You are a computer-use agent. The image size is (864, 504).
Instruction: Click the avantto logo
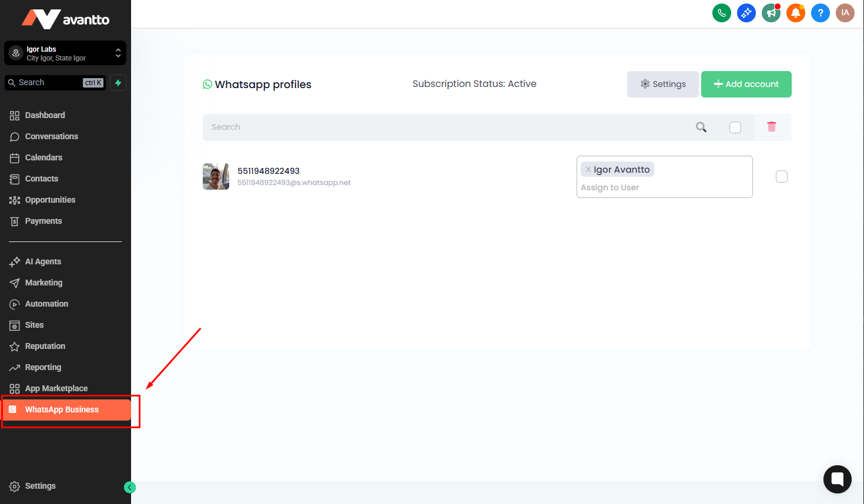coord(65,19)
